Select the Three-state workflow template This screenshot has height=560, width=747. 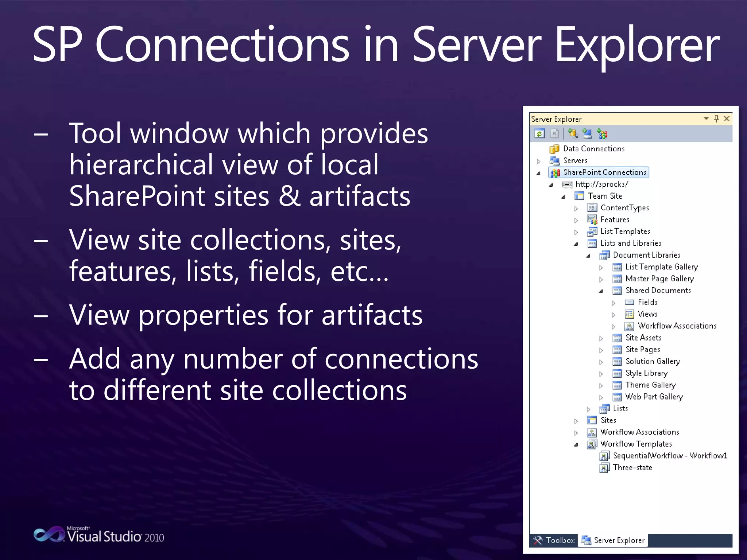click(x=632, y=468)
